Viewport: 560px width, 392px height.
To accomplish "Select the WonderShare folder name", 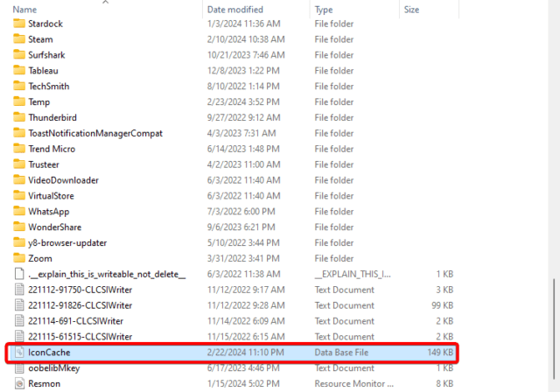I will click(x=54, y=227).
